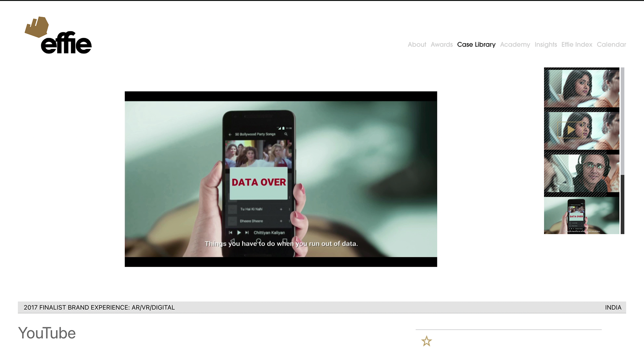Click the INDIA country label
This screenshot has width=644, height=348.
coord(613,307)
